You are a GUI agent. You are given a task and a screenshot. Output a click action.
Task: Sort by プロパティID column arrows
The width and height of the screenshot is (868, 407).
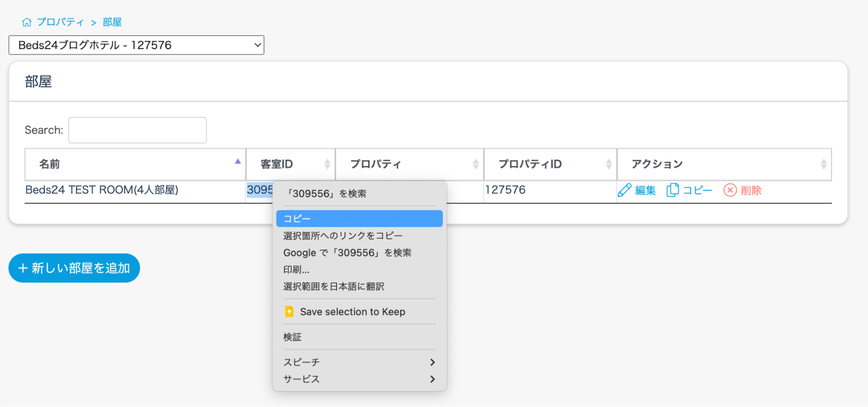[609, 164]
